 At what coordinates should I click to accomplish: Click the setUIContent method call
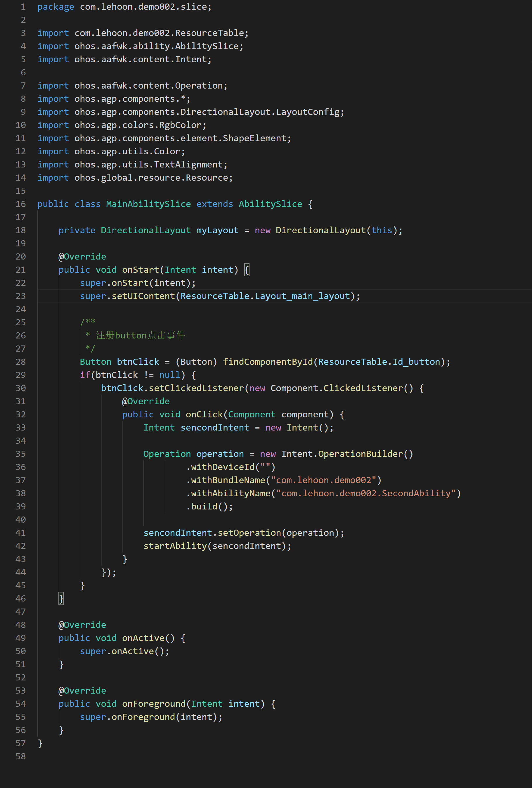(143, 296)
